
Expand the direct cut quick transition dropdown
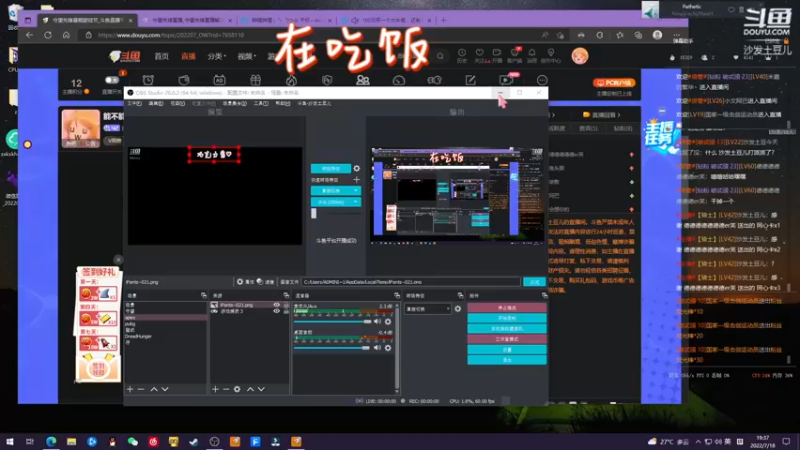coord(356,190)
